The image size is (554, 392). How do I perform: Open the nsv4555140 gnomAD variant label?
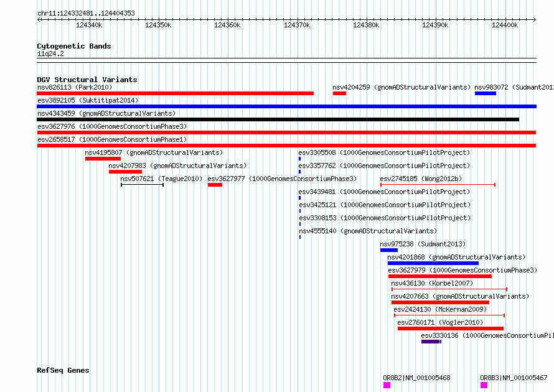pyautogui.click(x=368, y=231)
